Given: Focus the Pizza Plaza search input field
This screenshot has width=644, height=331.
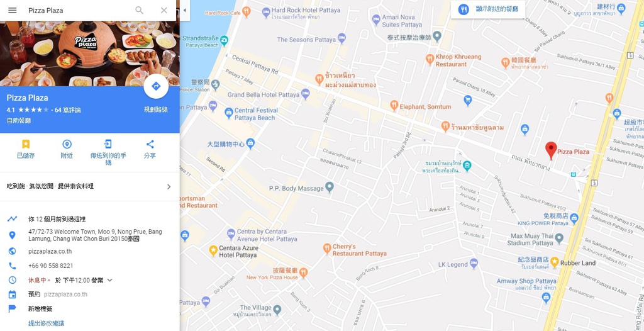Looking at the screenshot, I should coord(78,10).
